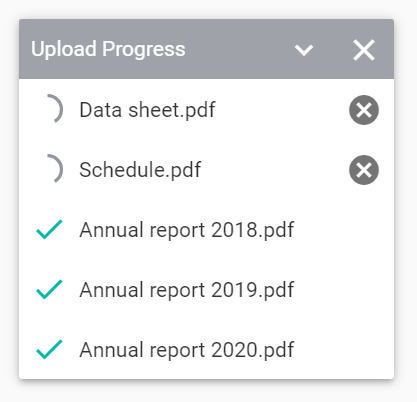This screenshot has width=417, height=402.
Task: Open Annual report 2019.pdf from the list
Action: coord(187,290)
